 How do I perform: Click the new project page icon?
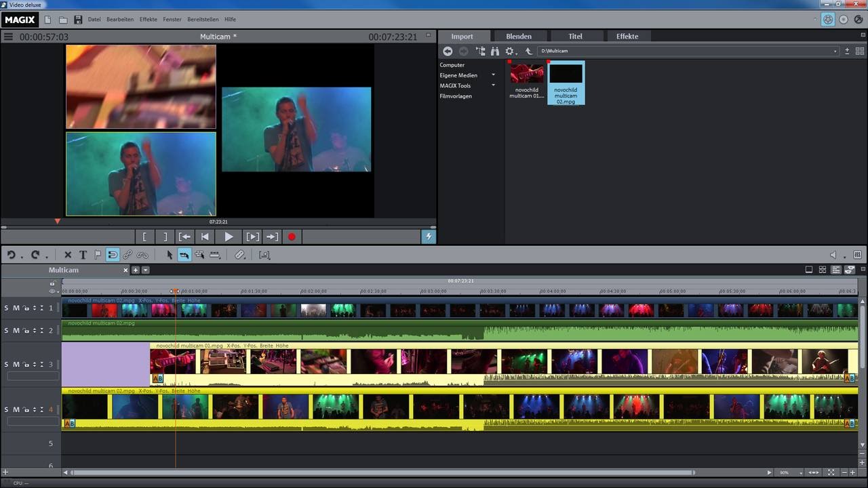tap(47, 20)
